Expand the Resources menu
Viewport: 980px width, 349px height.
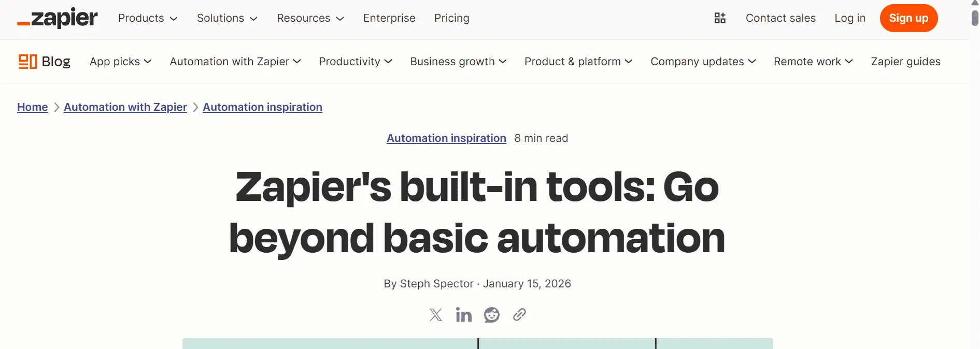310,18
